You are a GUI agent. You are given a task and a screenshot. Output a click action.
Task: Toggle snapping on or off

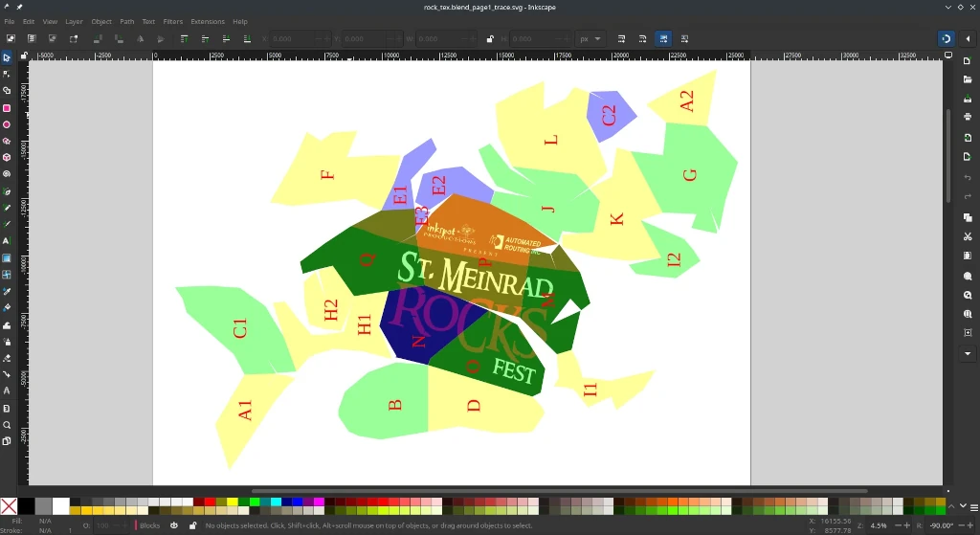(947, 38)
